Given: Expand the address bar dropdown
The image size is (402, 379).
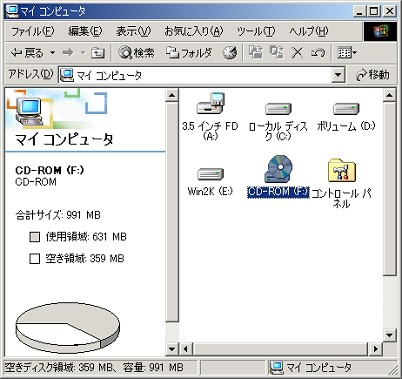Looking at the screenshot, I should (x=338, y=75).
